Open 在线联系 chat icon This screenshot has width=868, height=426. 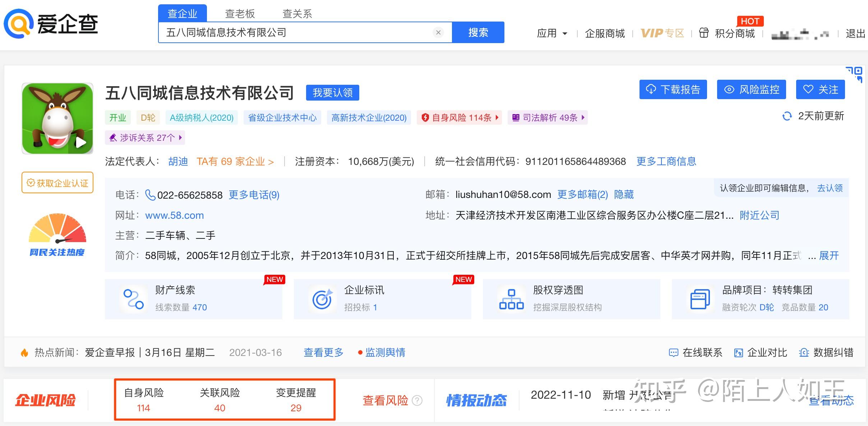[673, 353]
